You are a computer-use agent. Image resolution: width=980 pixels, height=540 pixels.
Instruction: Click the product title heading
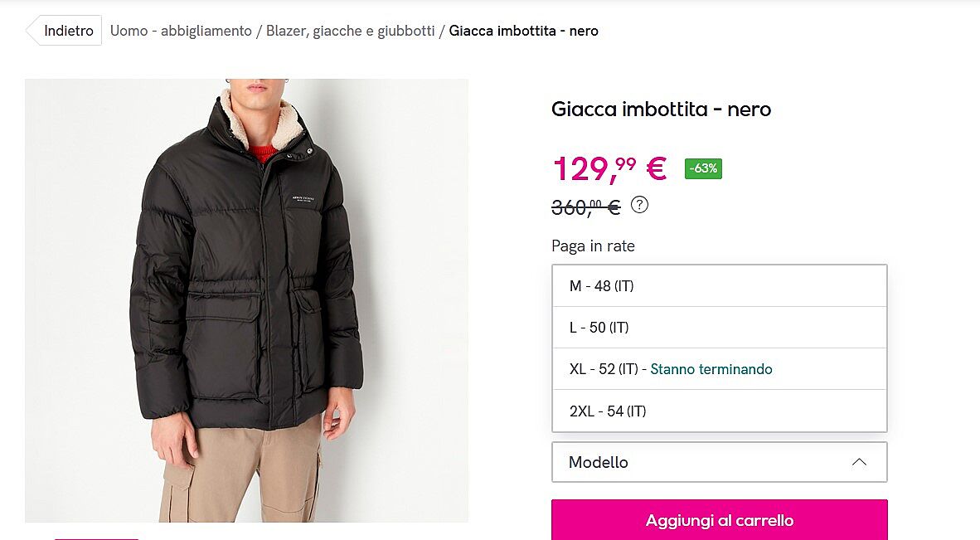(x=661, y=109)
